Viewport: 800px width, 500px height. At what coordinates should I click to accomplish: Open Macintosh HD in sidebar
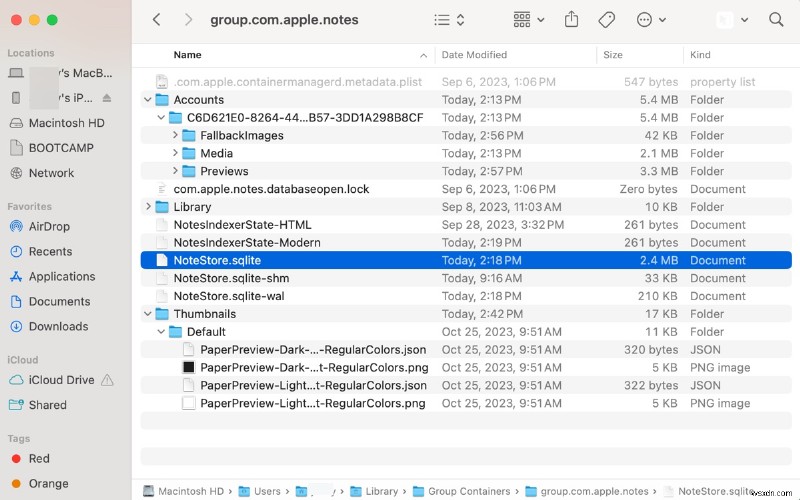(x=66, y=123)
